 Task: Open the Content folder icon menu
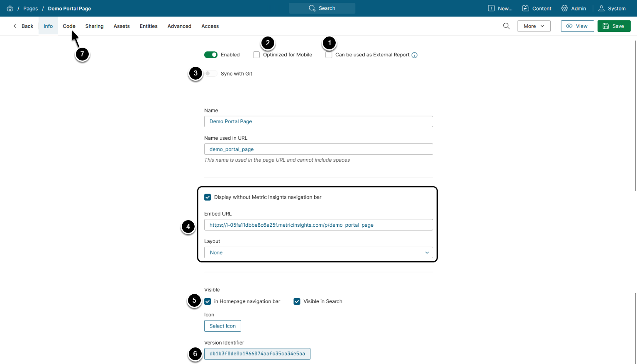coord(526,8)
